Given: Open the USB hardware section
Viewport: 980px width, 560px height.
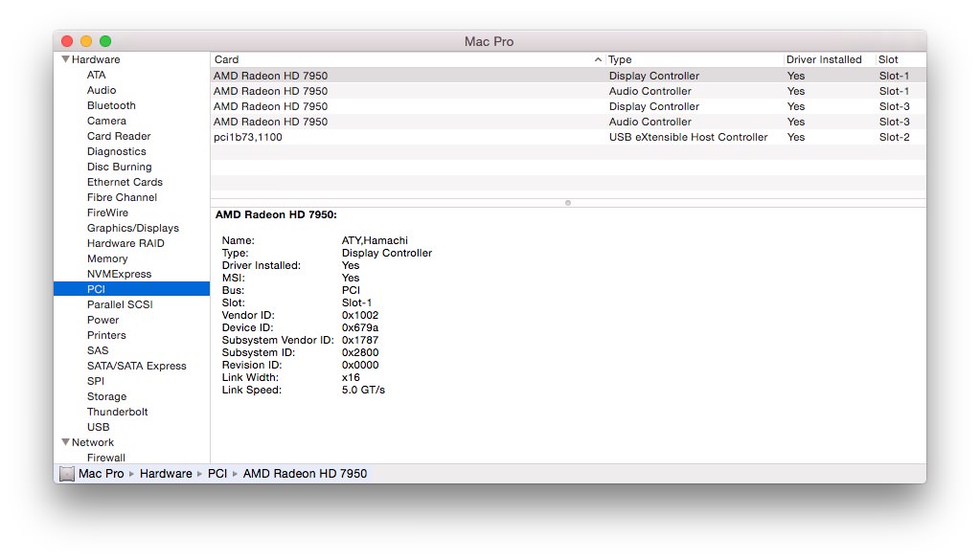Looking at the screenshot, I should click(x=98, y=427).
